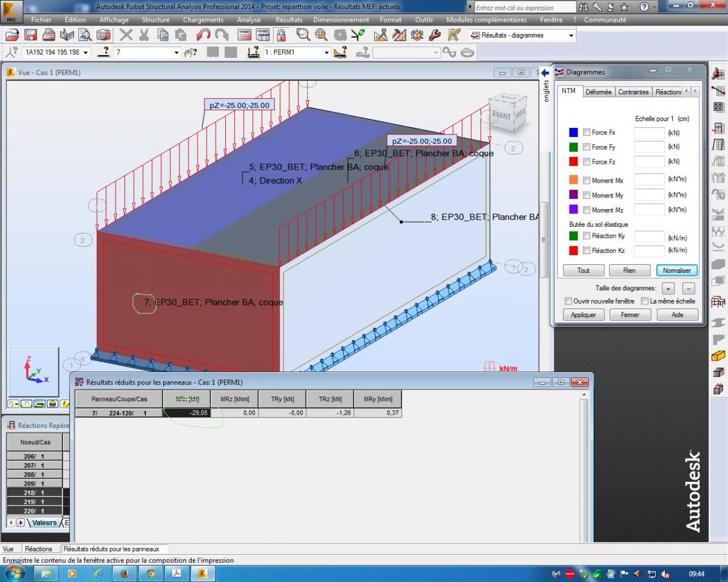Viewport: 728px width, 582px height.
Task: Enable the Réaction Ky checkbox
Action: pos(587,236)
